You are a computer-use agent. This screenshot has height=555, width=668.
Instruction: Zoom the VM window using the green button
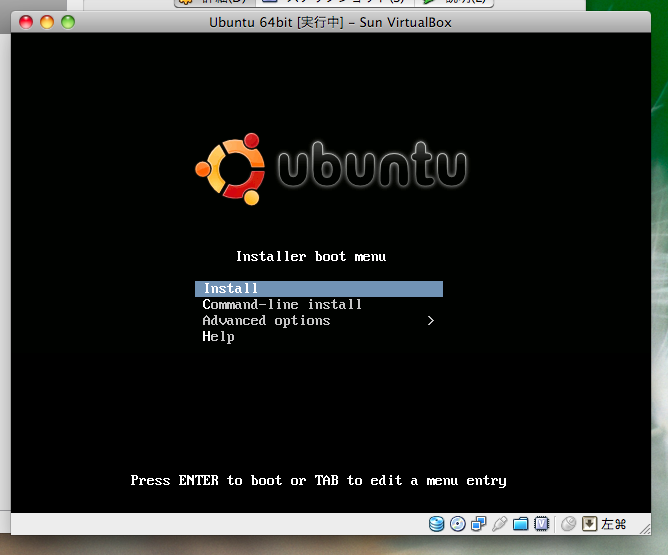(x=68, y=22)
